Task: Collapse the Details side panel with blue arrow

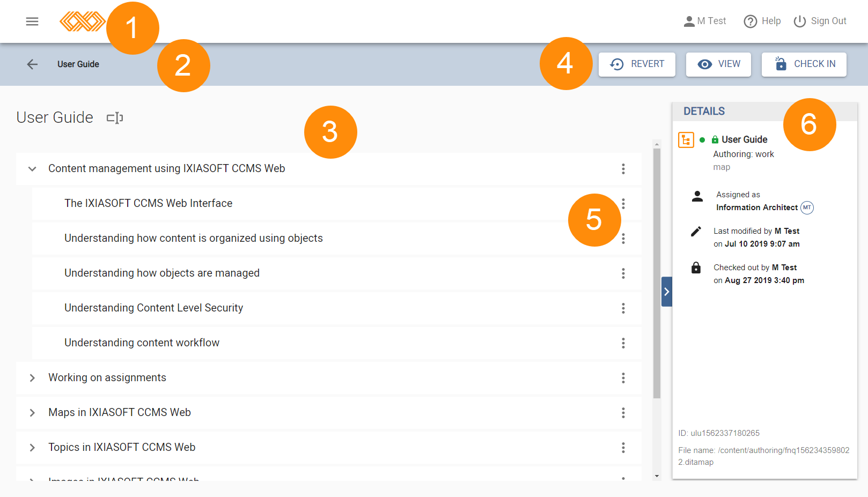Action: point(667,292)
